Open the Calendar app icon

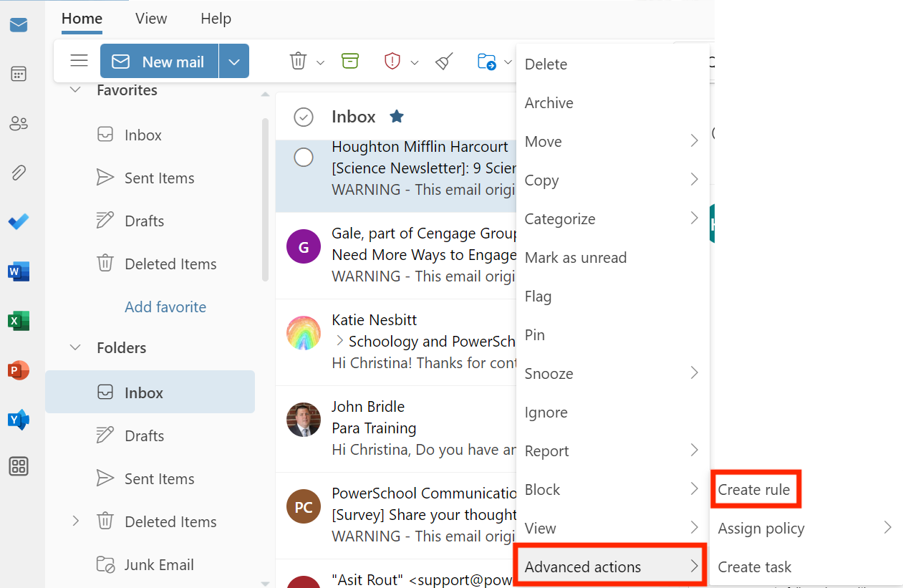[x=19, y=74]
